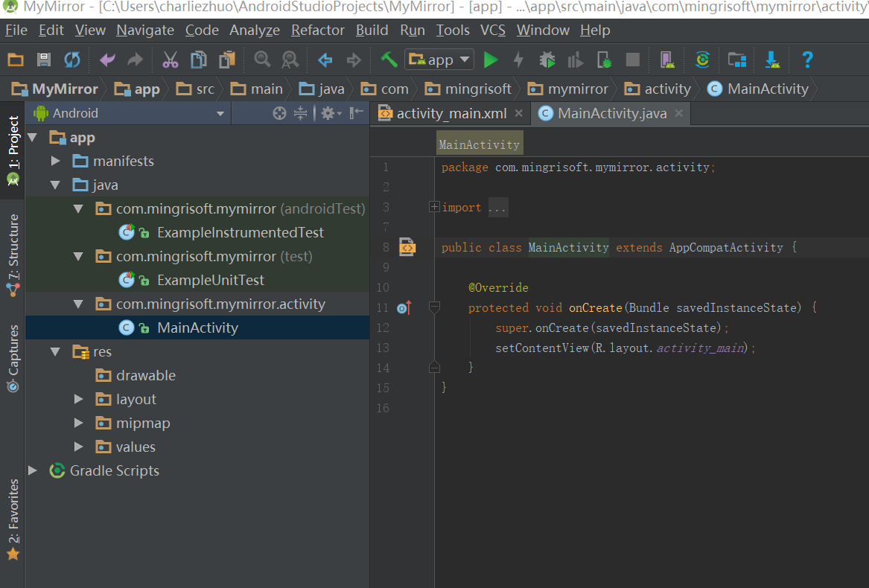Expand the folded import statements
The image size is (869, 588).
435,207
